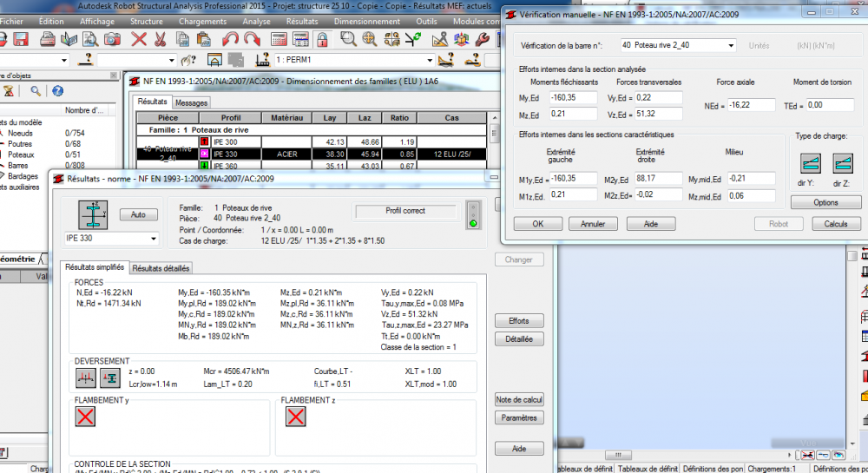Click the FLAMBEMENT z red cross icon

click(x=296, y=417)
